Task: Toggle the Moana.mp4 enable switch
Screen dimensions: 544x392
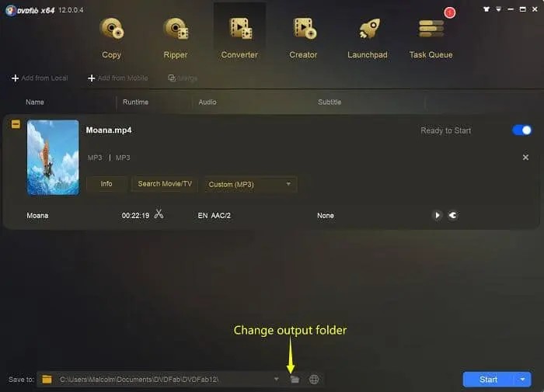Action: tap(521, 130)
